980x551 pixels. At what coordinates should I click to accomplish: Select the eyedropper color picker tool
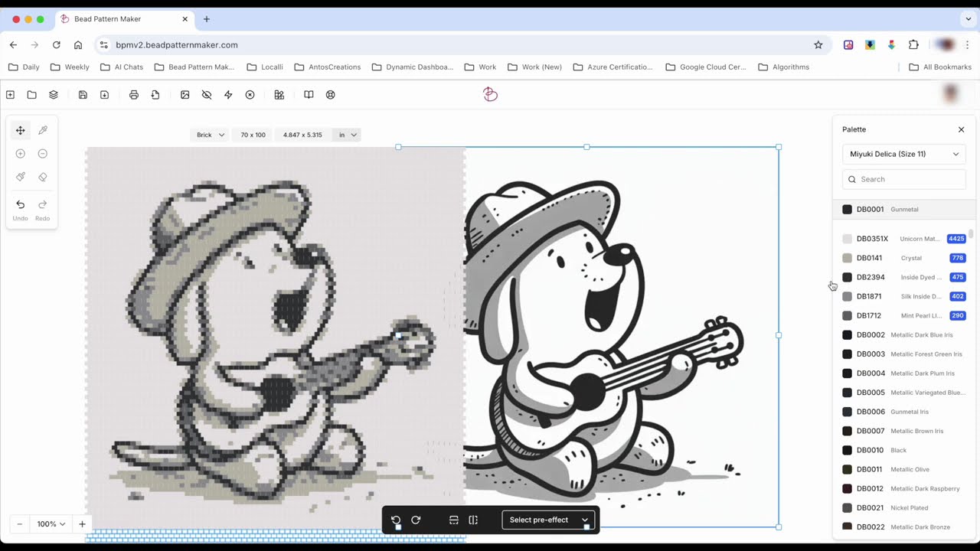(x=43, y=130)
